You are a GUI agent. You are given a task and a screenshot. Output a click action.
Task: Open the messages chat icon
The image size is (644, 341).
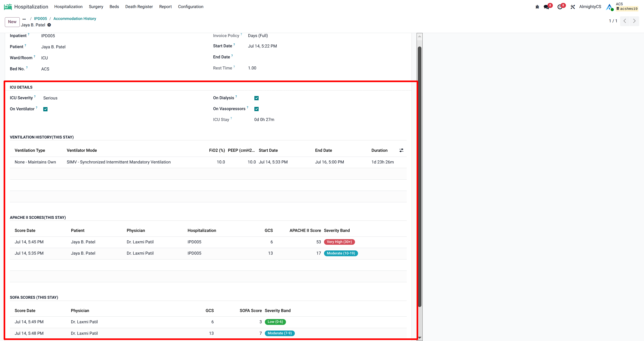547,7
